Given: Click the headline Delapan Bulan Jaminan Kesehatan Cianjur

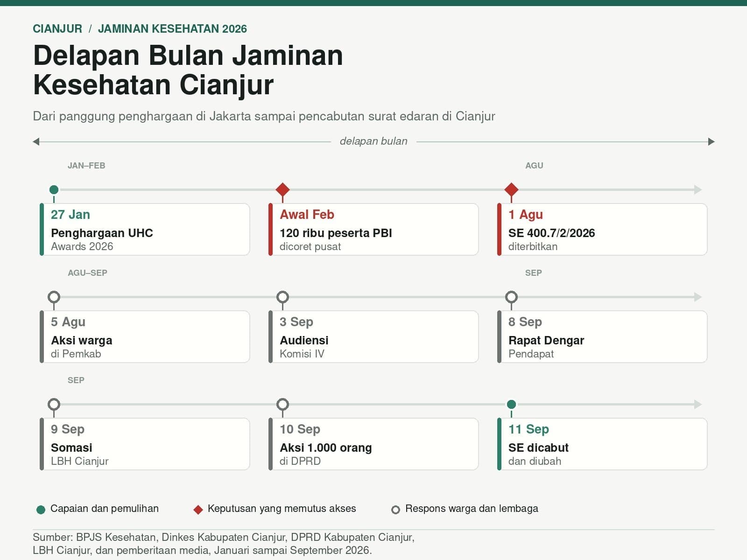Looking at the screenshot, I should click(188, 70).
